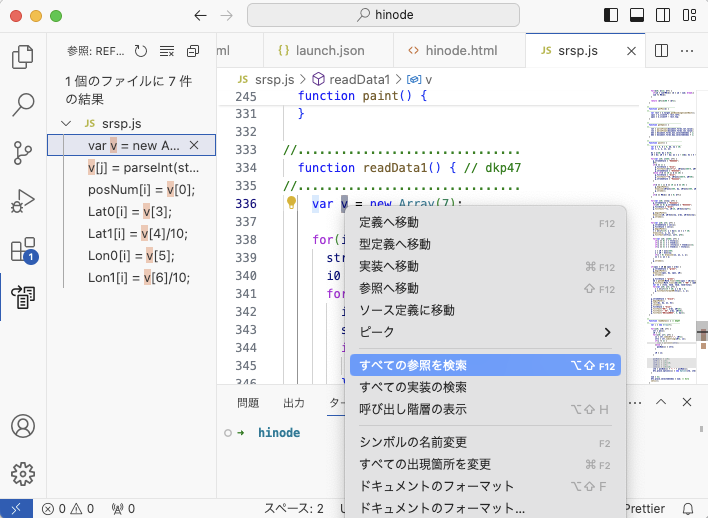Screen dimensions: 708x518
Task: Toggle the secondary side bar layout icon
Action: (x=663, y=15)
